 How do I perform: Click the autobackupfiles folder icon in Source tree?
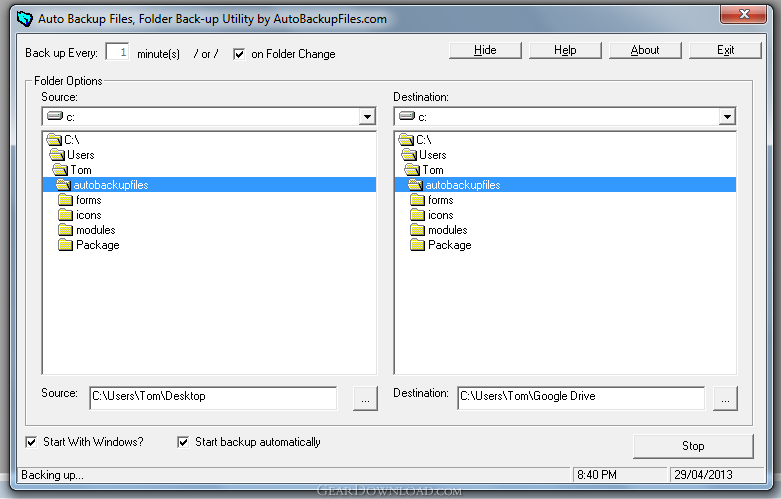[x=63, y=185]
